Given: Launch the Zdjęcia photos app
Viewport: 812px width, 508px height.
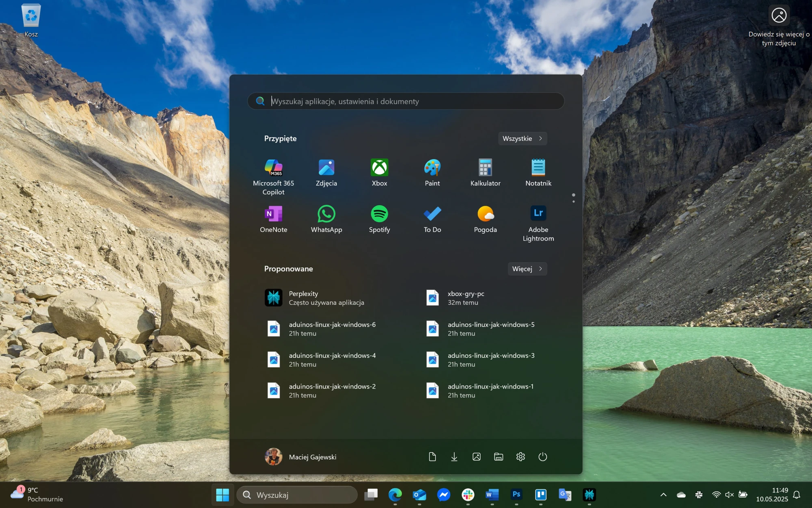Looking at the screenshot, I should pyautogui.click(x=326, y=173).
